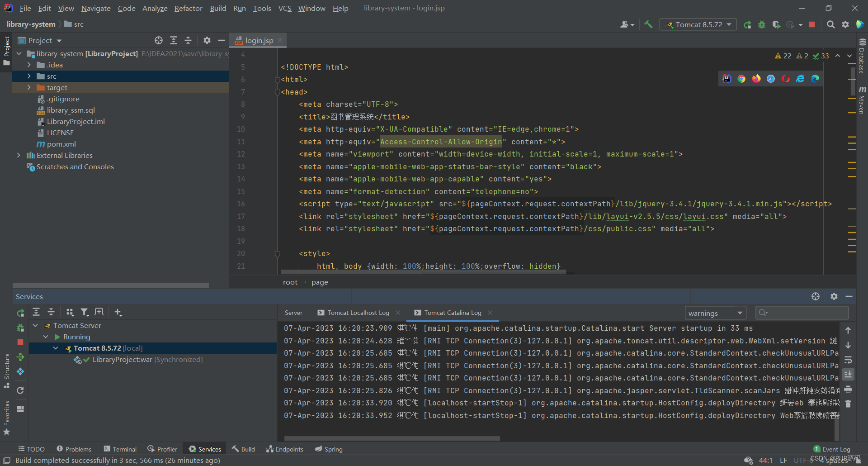Toggle scroll to end icon beside log

tap(848, 374)
